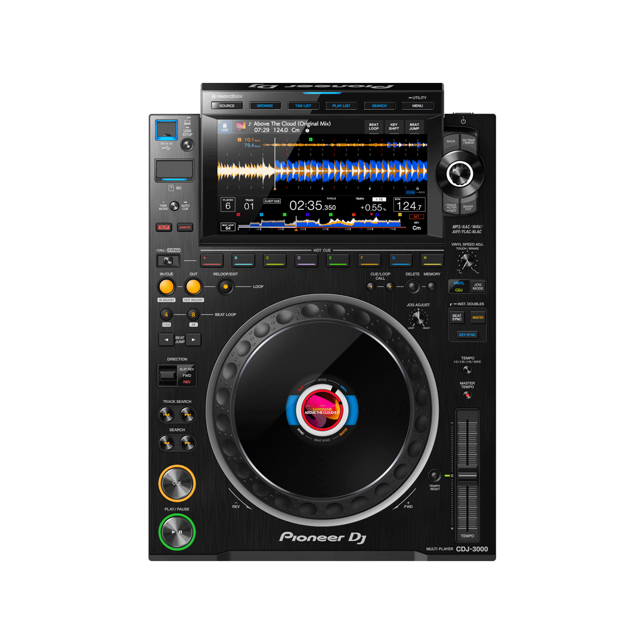Viewport: 644px width, 644px height.
Task: Toggle the MASTER TEMPO button
Action: (467, 395)
